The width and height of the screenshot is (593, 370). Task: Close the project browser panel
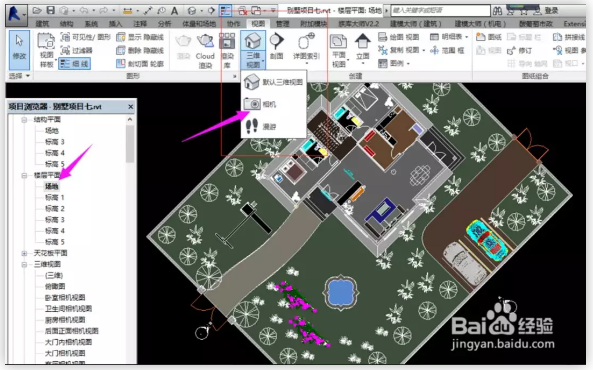point(130,107)
